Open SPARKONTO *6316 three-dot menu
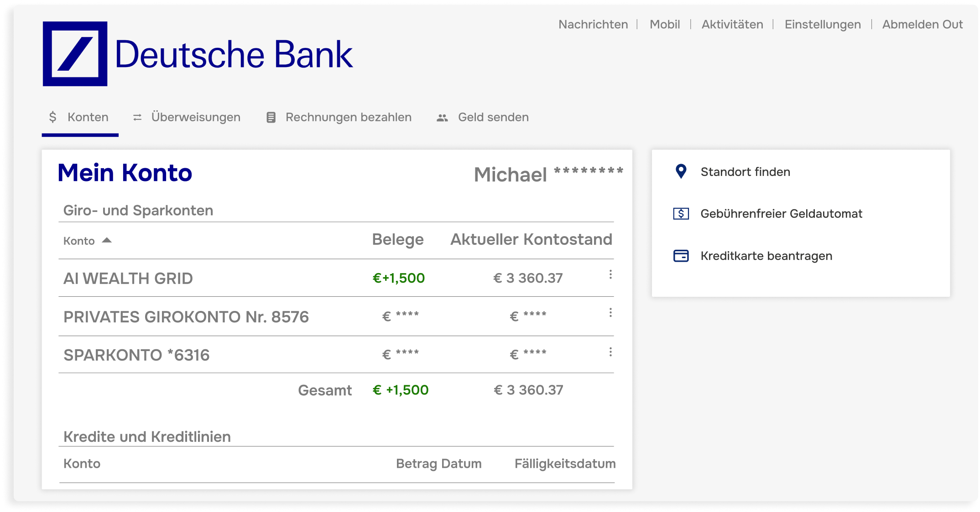Viewport: 980px width, 512px height. coord(610,352)
